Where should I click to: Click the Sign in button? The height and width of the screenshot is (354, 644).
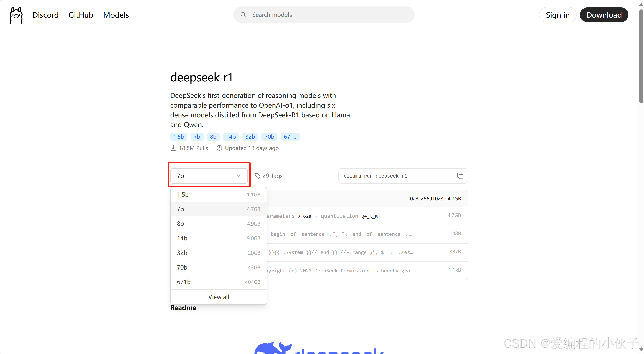point(558,15)
